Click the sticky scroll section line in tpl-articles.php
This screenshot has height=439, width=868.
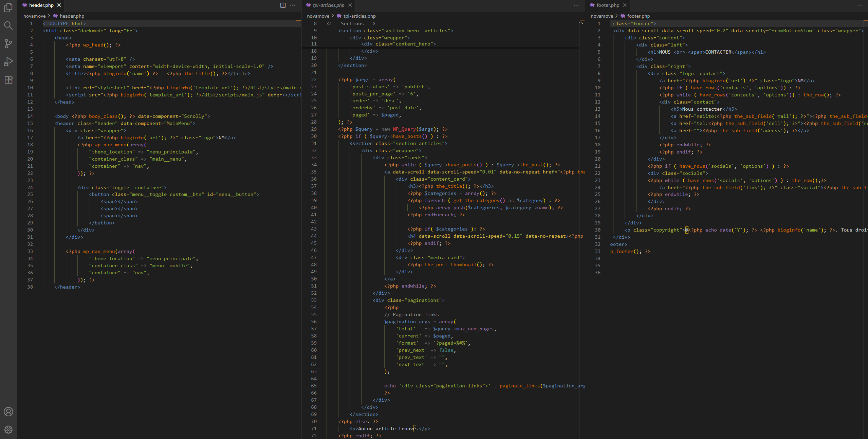click(395, 31)
